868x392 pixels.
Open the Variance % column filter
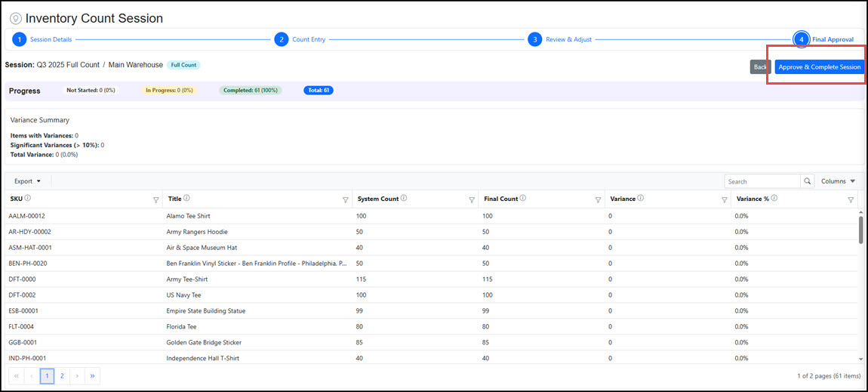(x=851, y=200)
